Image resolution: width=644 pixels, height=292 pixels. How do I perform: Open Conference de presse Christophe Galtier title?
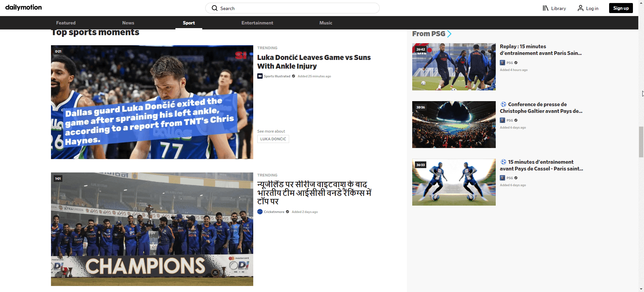pos(541,107)
